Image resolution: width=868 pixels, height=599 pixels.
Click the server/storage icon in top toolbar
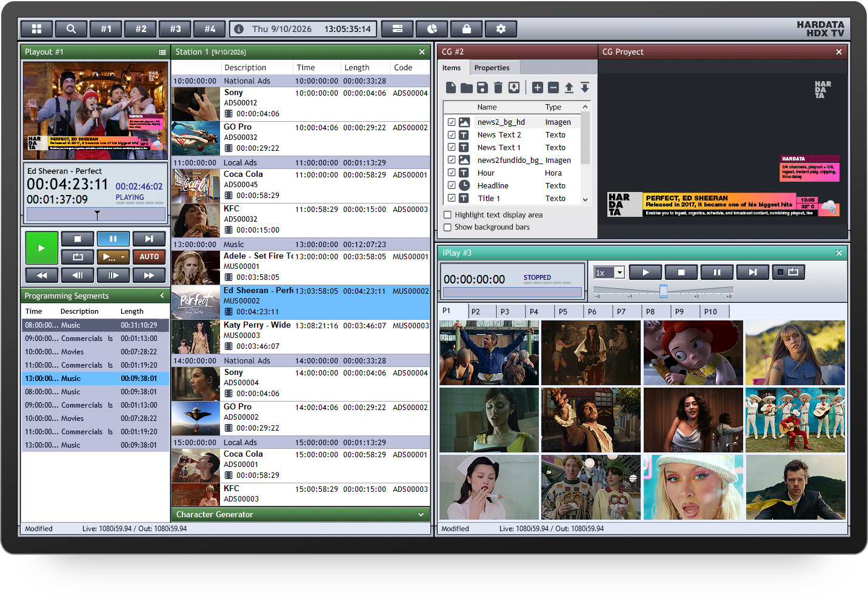click(x=398, y=28)
